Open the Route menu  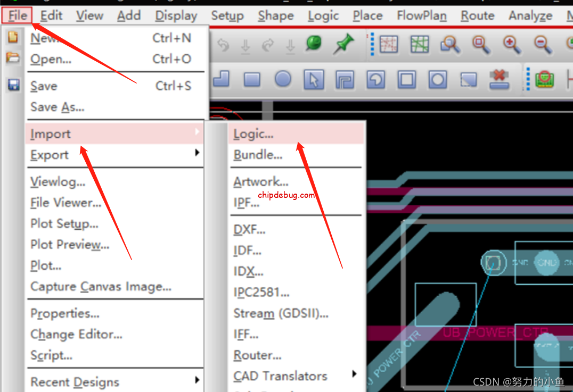477,16
